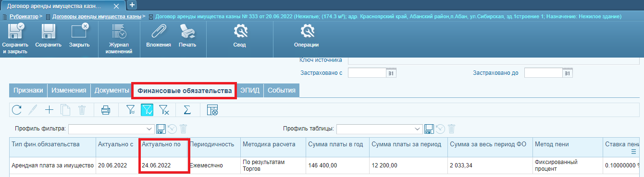Select the 'Финансовые обязательства' tab
Screen dimensions: 644x177
click(185, 90)
